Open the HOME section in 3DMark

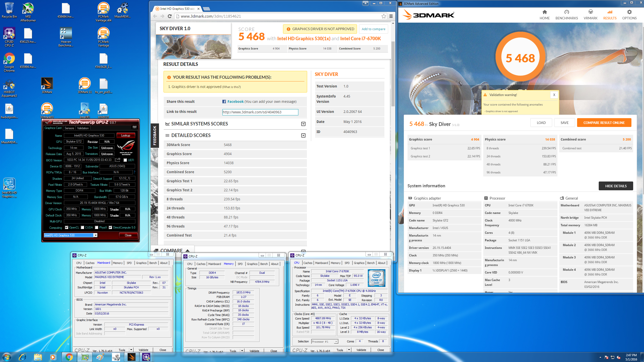545,15
